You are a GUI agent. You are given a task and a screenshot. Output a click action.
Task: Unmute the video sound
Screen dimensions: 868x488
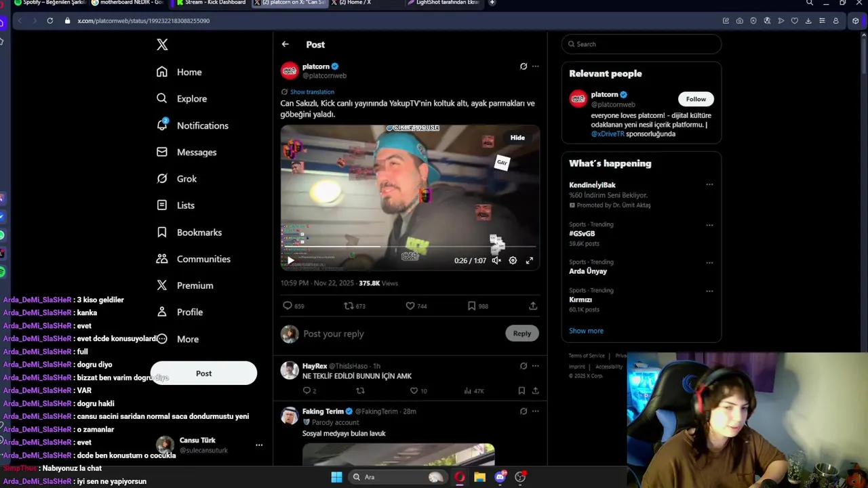click(x=496, y=260)
